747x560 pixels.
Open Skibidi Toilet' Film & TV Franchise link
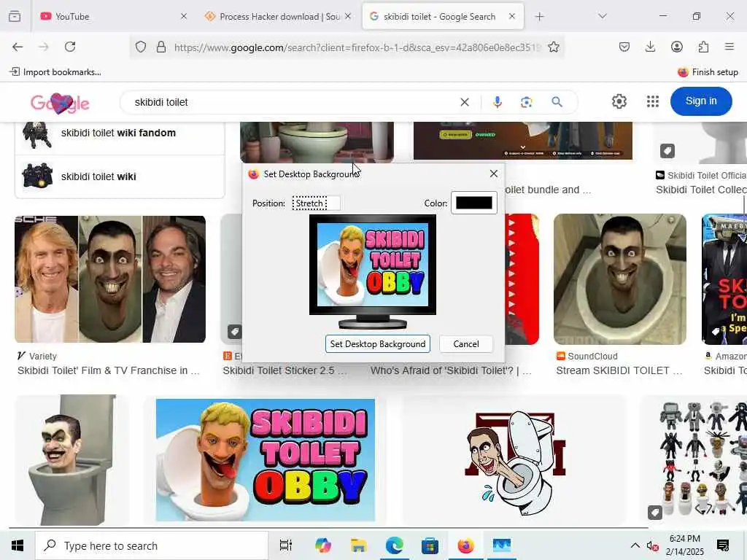coord(108,370)
